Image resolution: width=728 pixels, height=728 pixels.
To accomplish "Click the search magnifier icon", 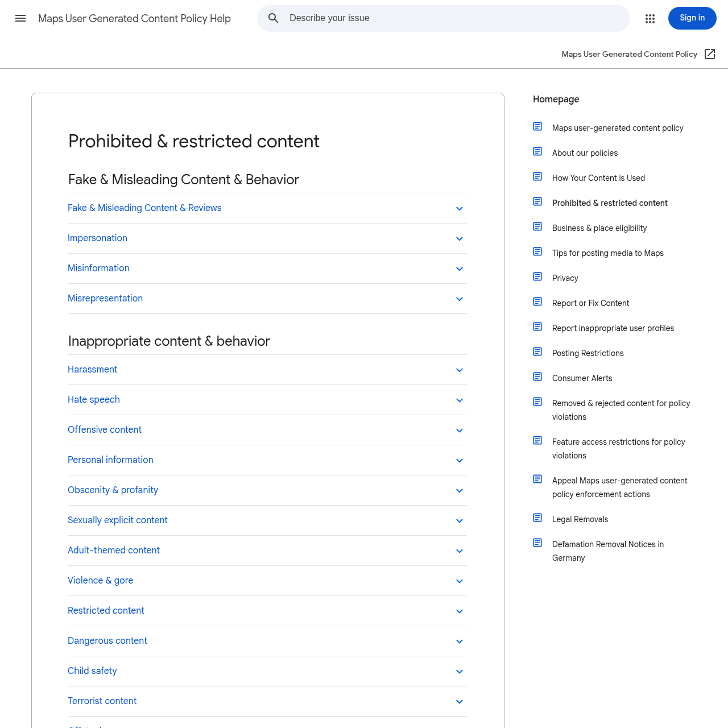I will point(274,18).
